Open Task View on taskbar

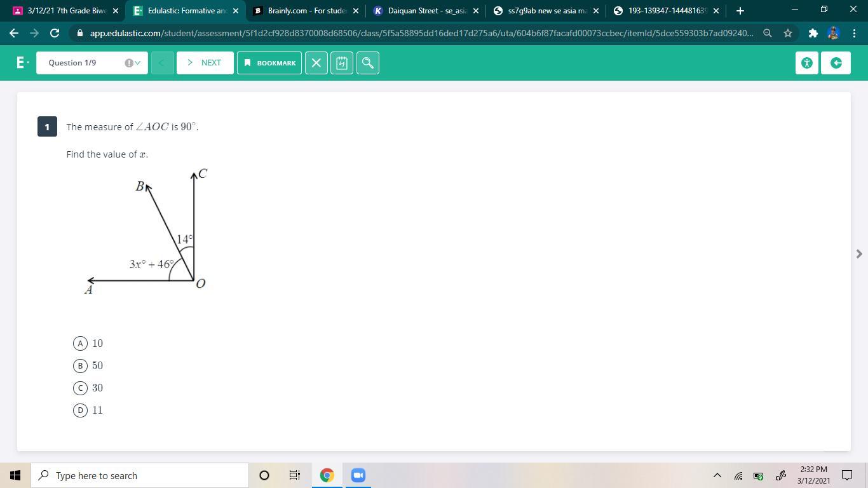point(295,475)
